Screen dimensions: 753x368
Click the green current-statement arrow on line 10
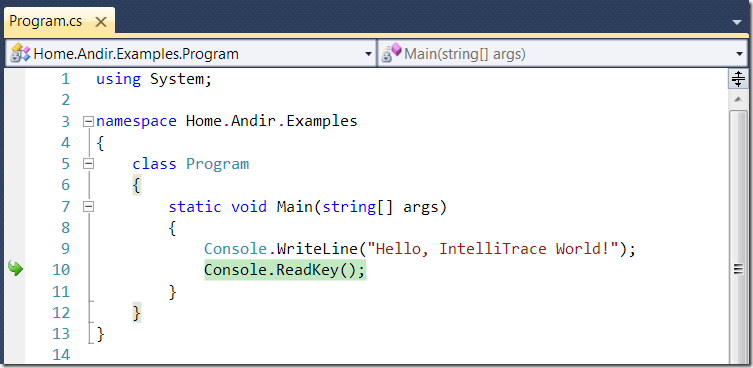(x=15, y=269)
